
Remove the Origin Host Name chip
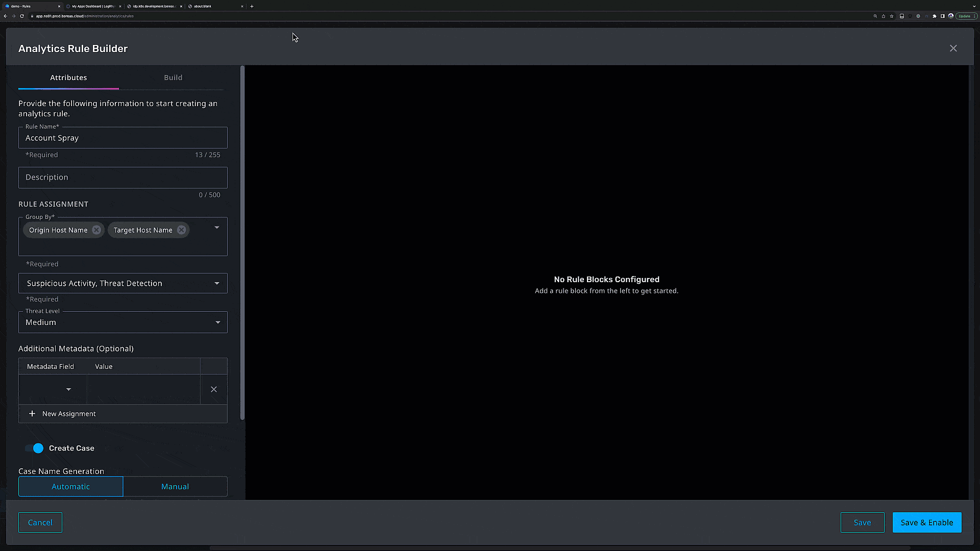[x=96, y=230]
